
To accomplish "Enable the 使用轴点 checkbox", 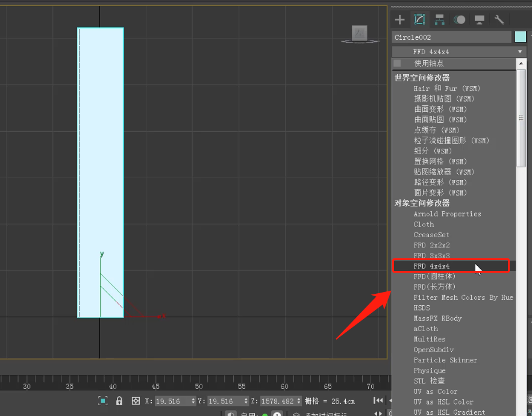I will tap(398, 63).
